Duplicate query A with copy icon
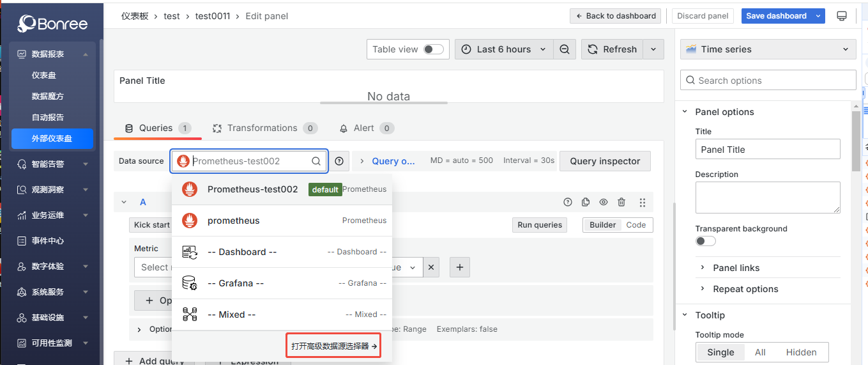868x365 pixels. pyautogui.click(x=586, y=203)
